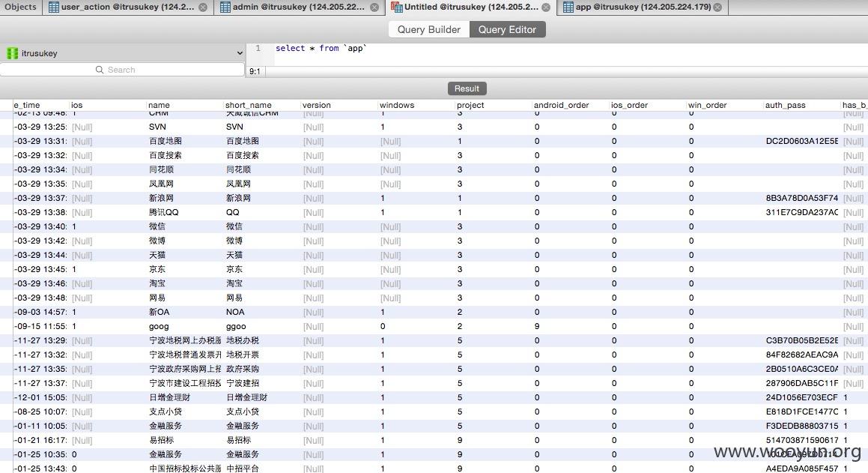
Task: Switch to Query Editor view
Action: click(507, 29)
